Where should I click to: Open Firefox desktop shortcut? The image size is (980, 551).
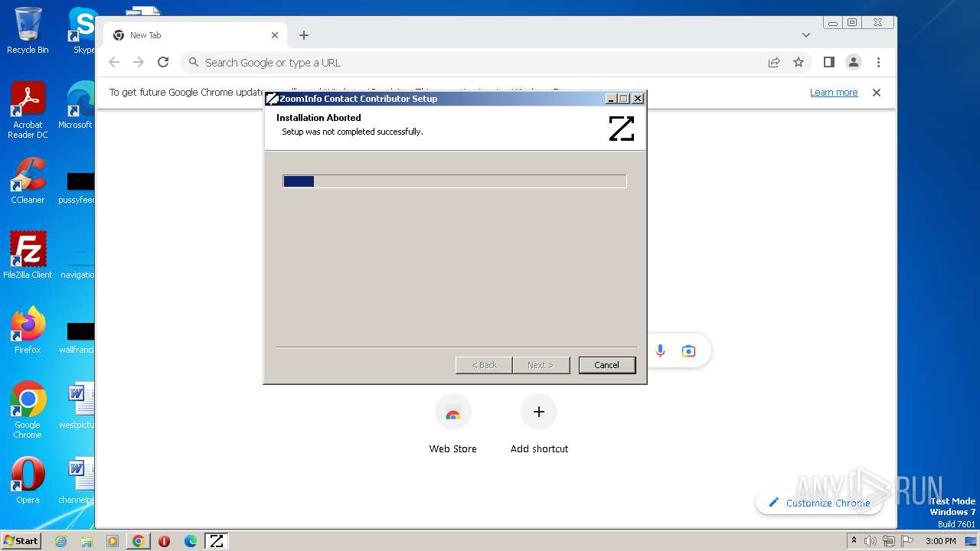[x=28, y=331]
